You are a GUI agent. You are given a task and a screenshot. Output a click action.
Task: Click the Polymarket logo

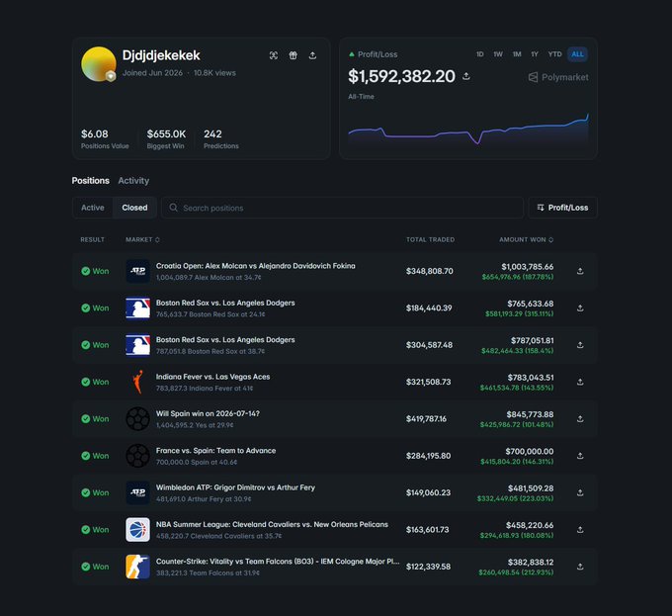pos(558,77)
